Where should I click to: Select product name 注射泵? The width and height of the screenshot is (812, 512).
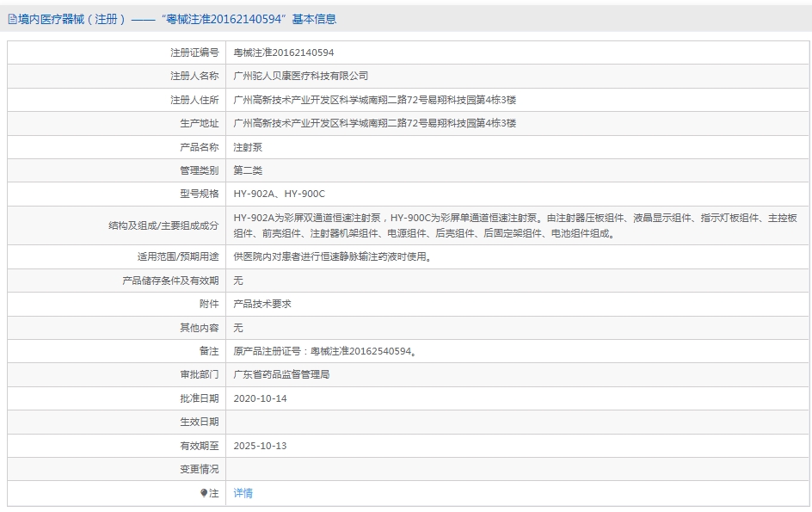[248, 147]
